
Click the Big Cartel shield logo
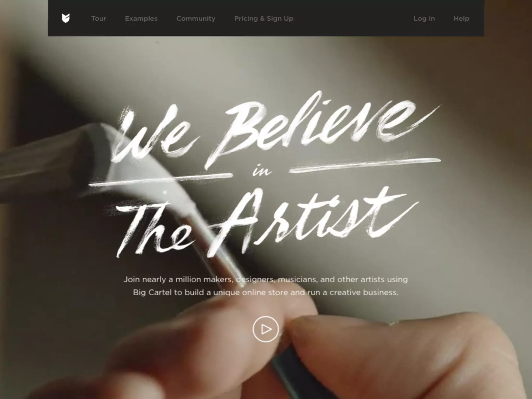(x=66, y=18)
